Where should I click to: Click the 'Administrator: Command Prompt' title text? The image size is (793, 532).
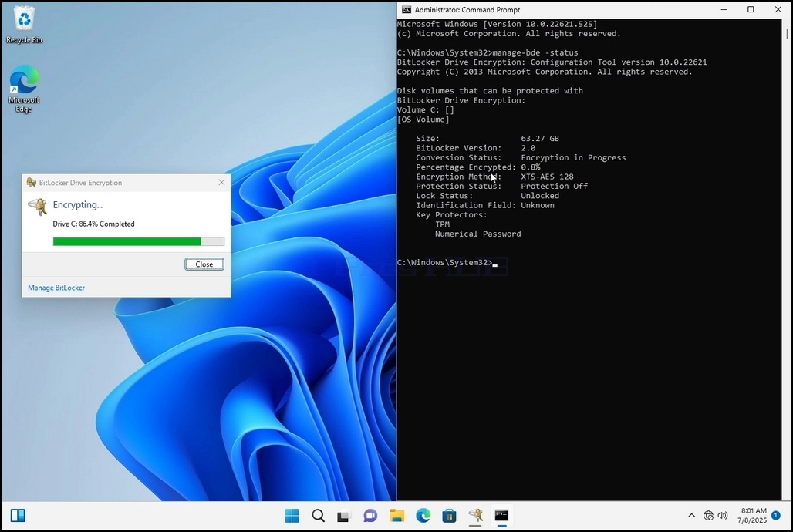(x=467, y=9)
